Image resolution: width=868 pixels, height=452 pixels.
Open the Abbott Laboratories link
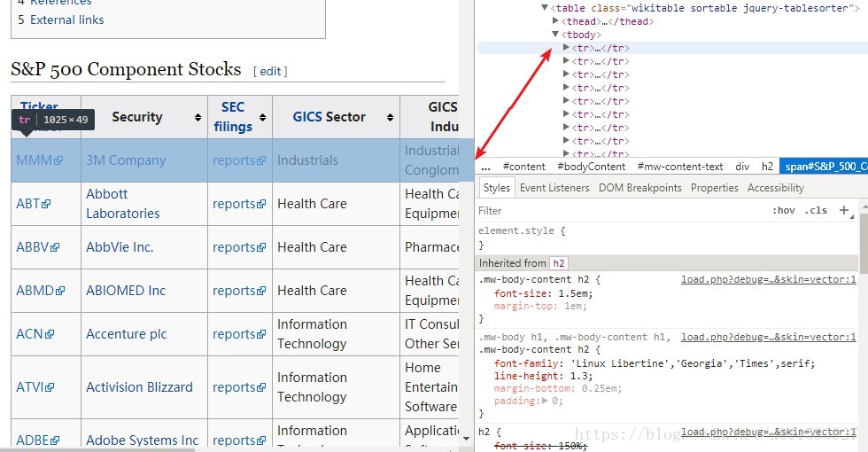(123, 204)
